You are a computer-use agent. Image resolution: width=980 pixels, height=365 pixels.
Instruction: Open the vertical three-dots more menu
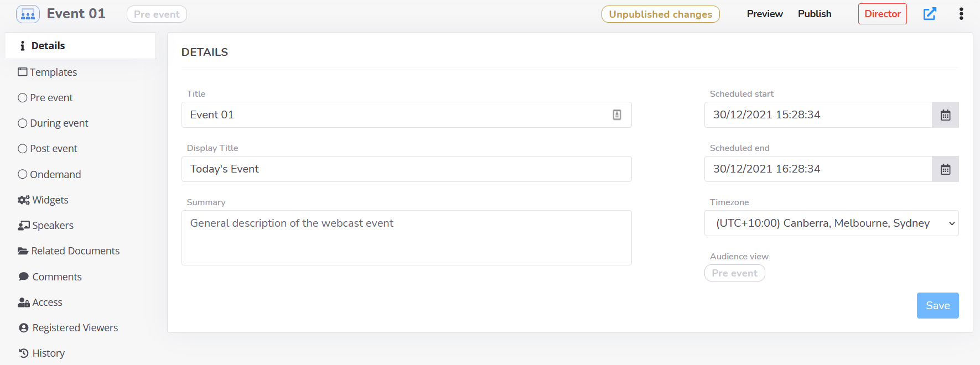coord(961,14)
